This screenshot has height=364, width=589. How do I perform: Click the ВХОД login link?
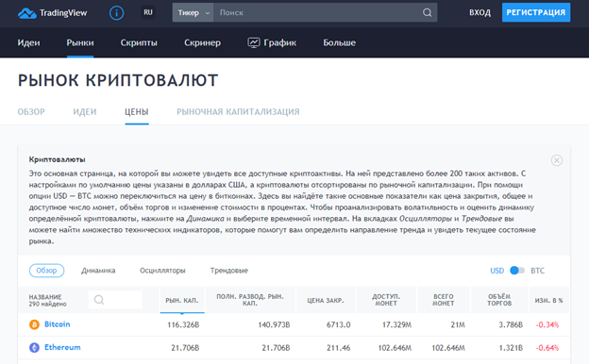(480, 13)
